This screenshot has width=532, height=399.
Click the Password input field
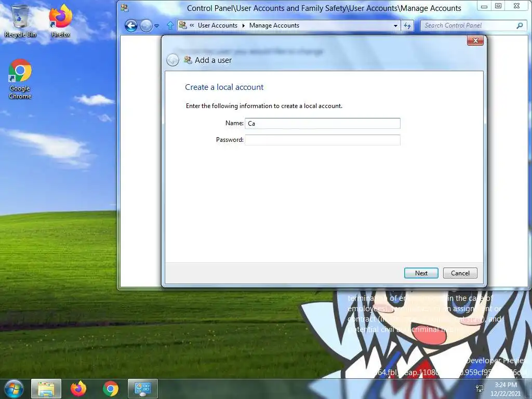(323, 140)
